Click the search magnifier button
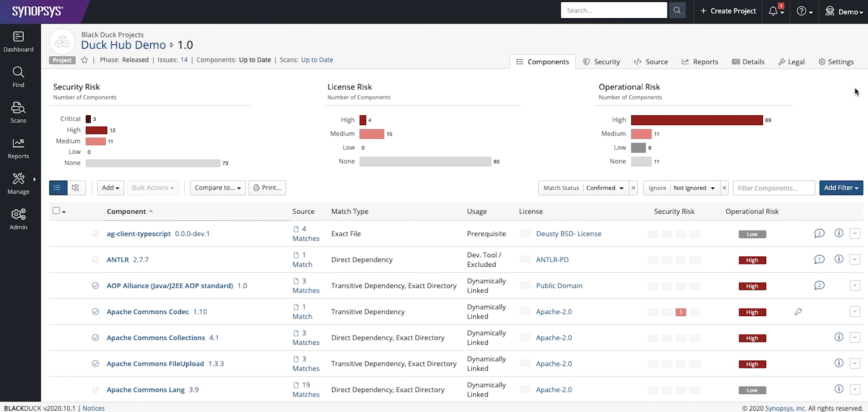This screenshot has height=412, width=868. [x=677, y=10]
